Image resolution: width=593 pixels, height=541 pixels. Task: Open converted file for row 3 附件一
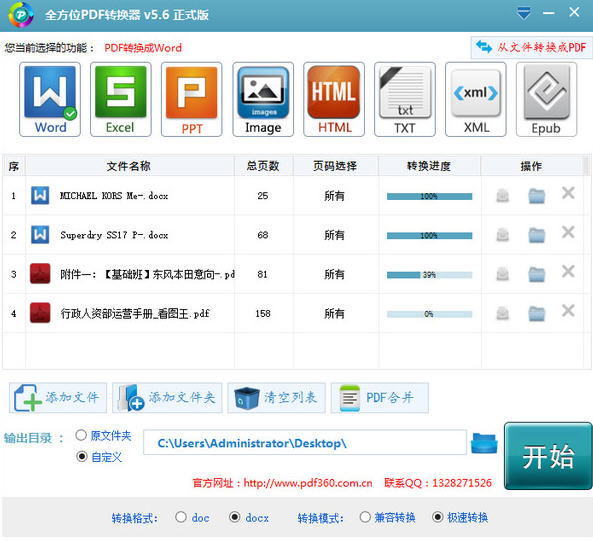coord(503,274)
